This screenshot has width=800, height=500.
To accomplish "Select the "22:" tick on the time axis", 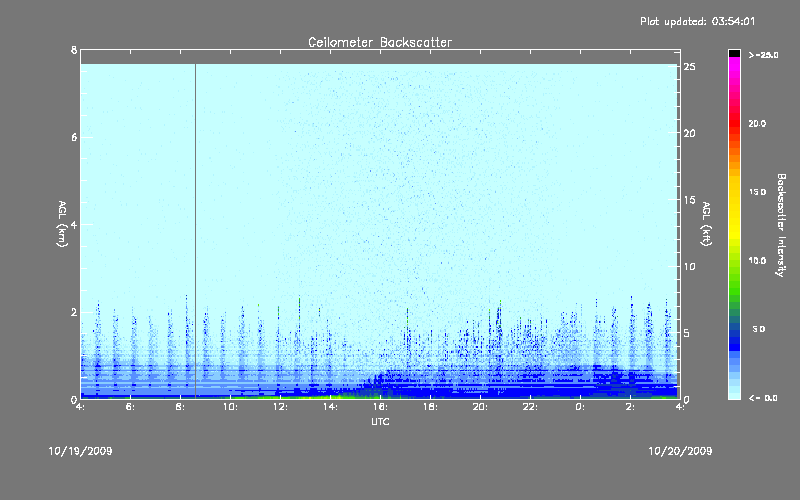I will click(530, 407).
